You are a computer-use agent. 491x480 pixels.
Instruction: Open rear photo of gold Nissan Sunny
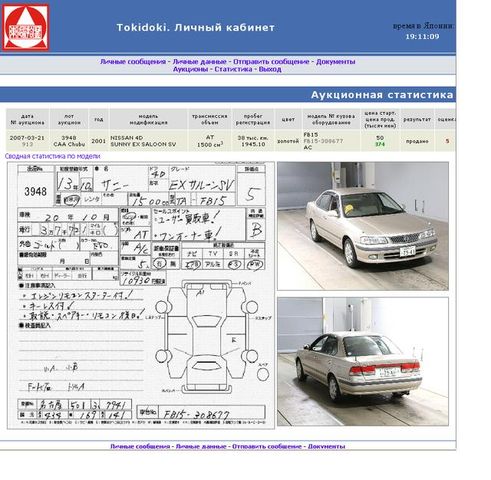point(363,362)
